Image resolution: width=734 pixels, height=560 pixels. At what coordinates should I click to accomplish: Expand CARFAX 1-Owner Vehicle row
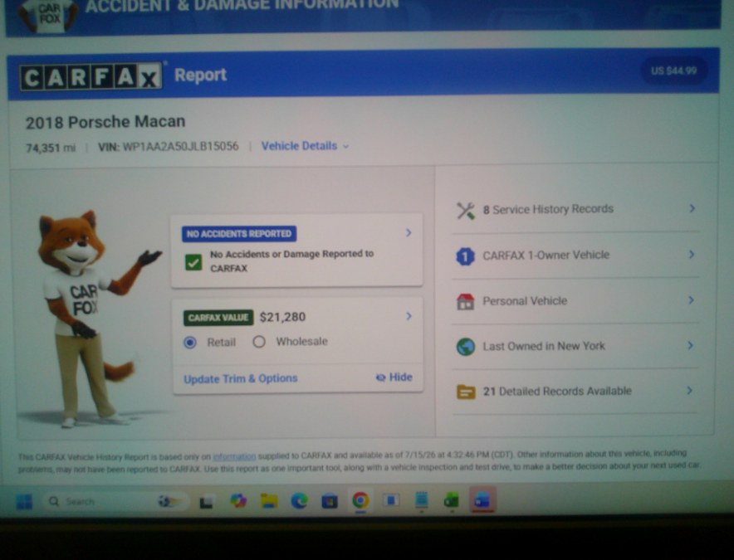tap(692, 255)
